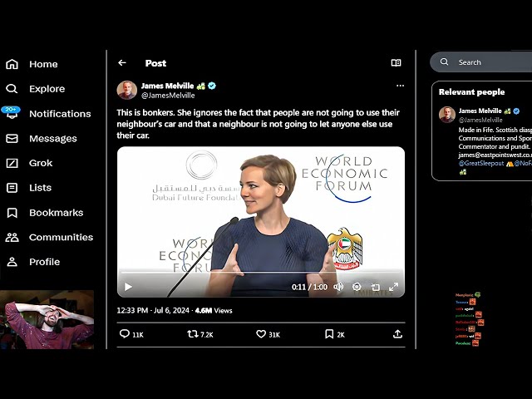Click the Communities label in navigation
Viewport: 532px width, 399px height.
pyautogui.click(x=61, y=237)
